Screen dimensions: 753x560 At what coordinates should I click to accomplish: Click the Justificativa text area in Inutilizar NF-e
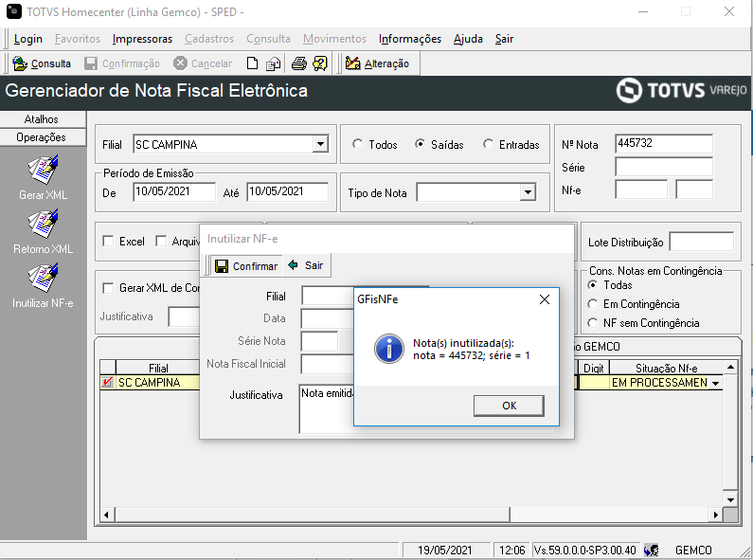coord(326,408)
